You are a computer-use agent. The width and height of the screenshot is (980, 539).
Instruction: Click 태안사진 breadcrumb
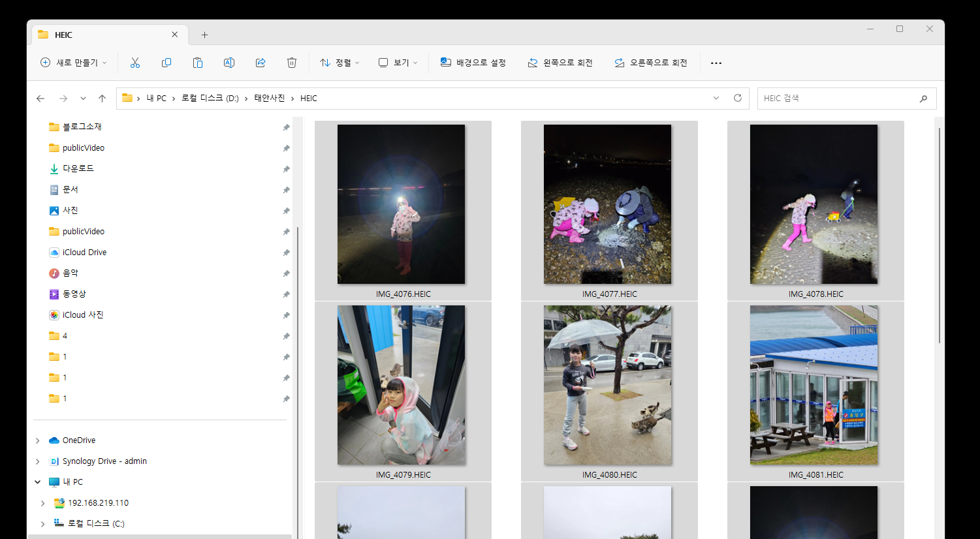pos(270,99)
